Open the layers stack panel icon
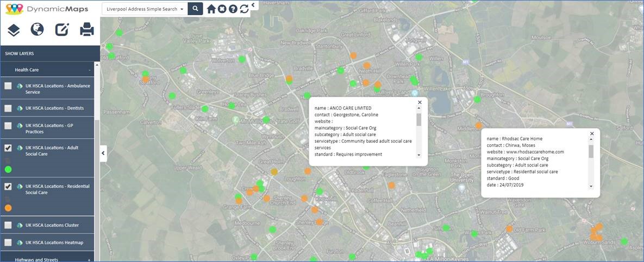The width and height of the screenshot is (644, 262). [x=14, y=30]
